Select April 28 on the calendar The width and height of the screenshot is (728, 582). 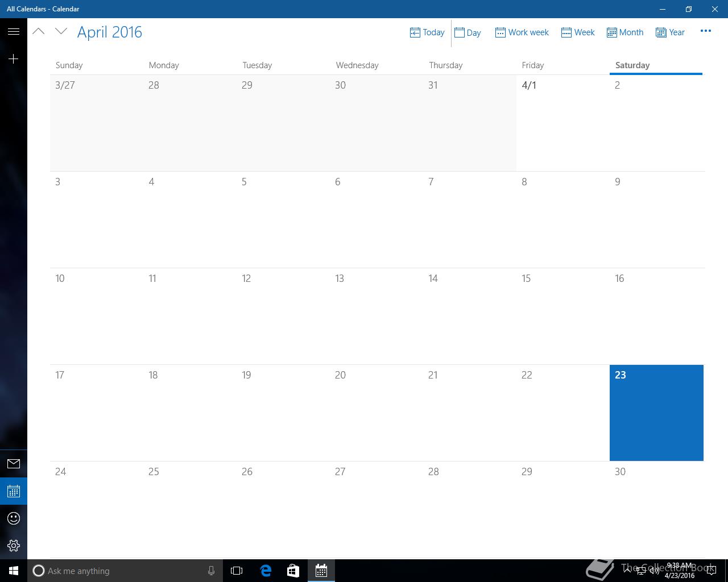470,509
